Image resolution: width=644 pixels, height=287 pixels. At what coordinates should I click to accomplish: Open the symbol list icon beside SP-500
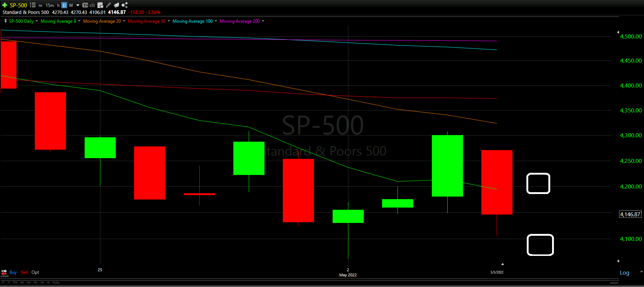tap(33, 5)
